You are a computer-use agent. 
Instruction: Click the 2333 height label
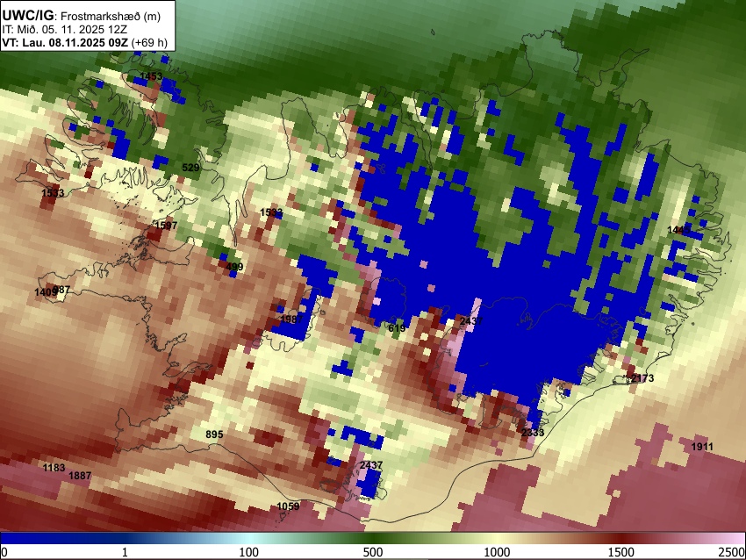point(533,433)
